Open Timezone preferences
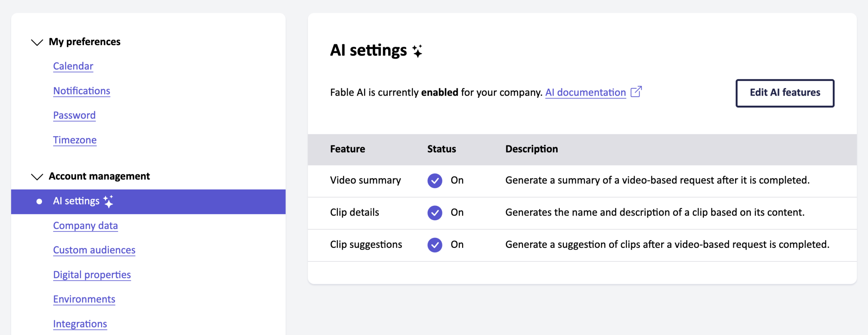The width and height of the screenshot is (868, 335). click(75, 140)
